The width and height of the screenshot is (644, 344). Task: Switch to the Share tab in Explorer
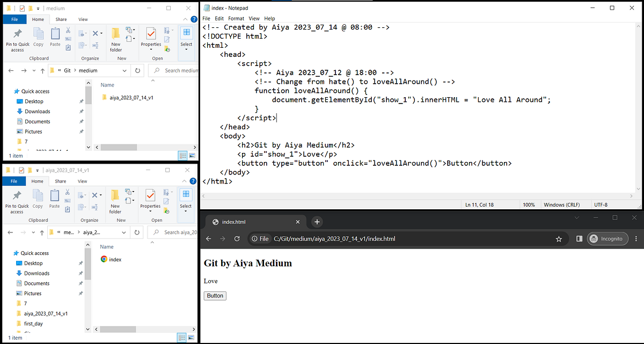(x=61, y=19)
